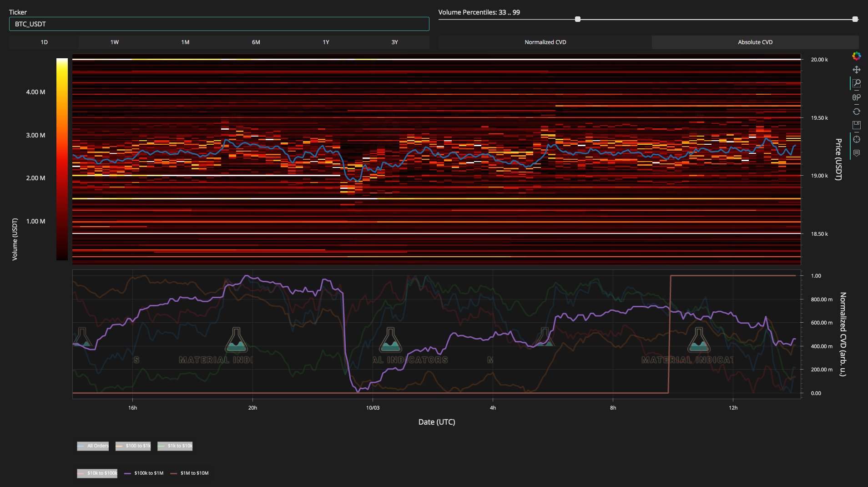Select the Pan tool
The height and width of the screenshot is (487, 868).
point(856,70)
